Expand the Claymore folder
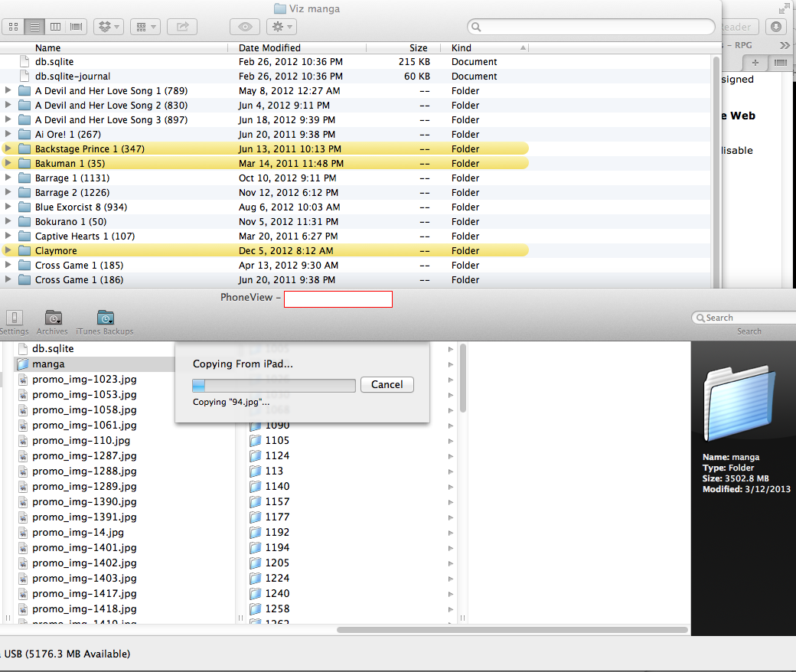This screenshot has height=672, width=796. click(x=8, y=251)
